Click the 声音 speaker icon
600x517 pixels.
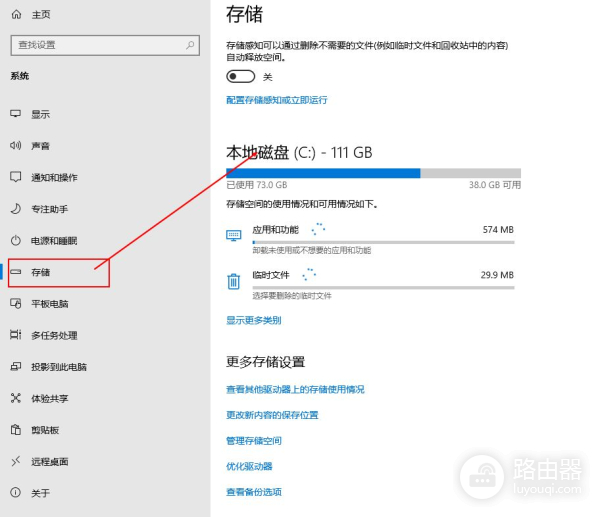[16, 145]
